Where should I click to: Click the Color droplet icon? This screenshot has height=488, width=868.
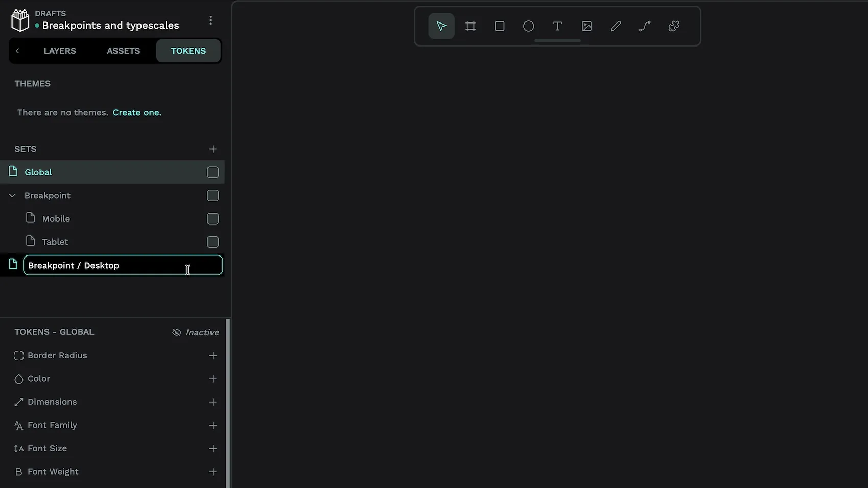point(19,379)
